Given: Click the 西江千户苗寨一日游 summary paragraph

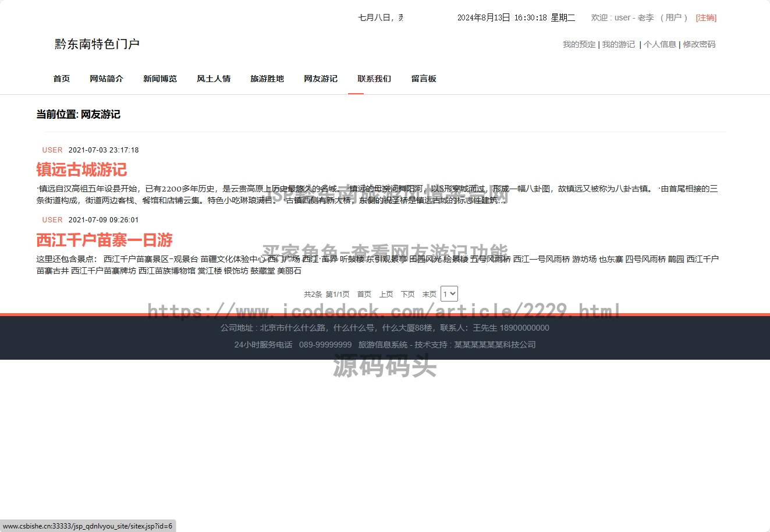Looking at the screenshot, I should click(x=377, y=265).
